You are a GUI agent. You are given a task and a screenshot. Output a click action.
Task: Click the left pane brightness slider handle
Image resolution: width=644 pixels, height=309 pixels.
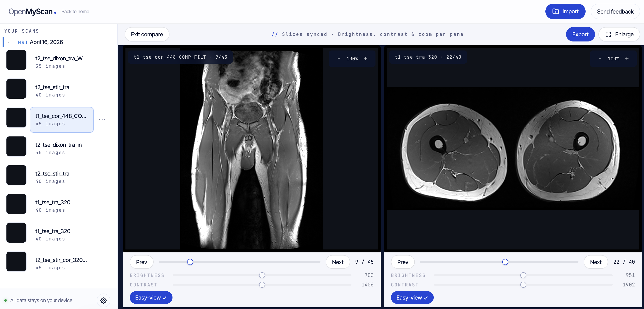pos(262,275)
